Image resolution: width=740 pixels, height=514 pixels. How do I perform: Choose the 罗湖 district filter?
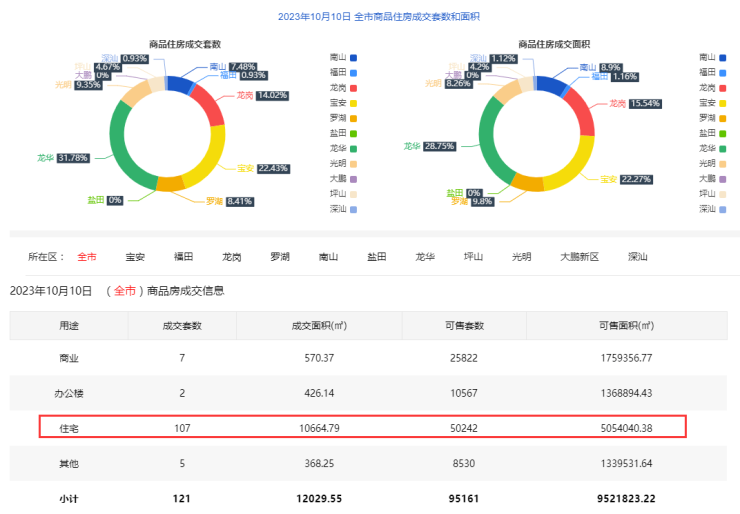pos(280,257)
